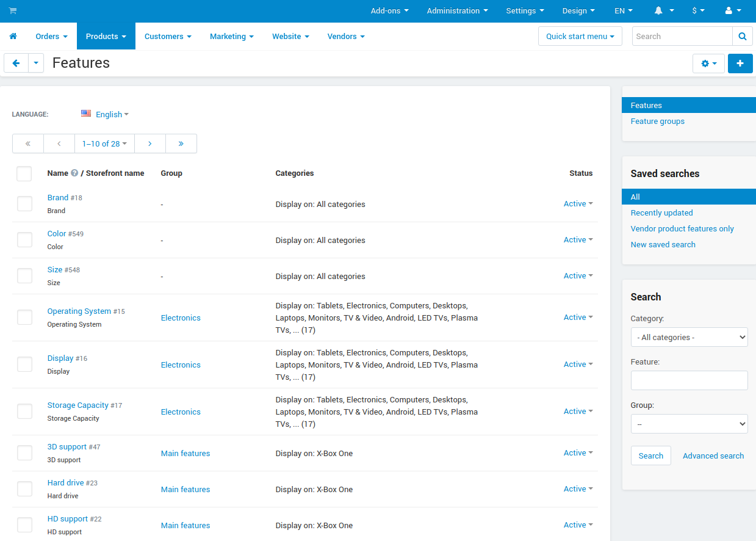The image size is (756, 541).
Task: Focus the Feature text field
Action: [x=689, y=380]
